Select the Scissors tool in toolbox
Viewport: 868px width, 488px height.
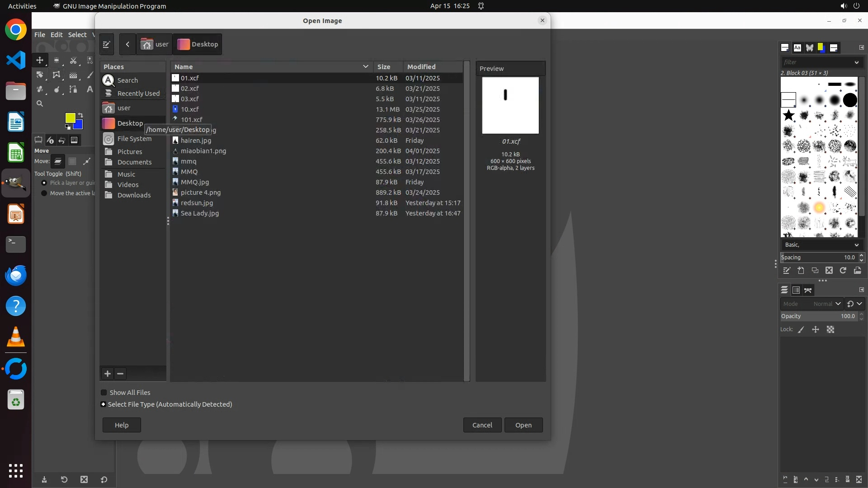pos(73,60)
